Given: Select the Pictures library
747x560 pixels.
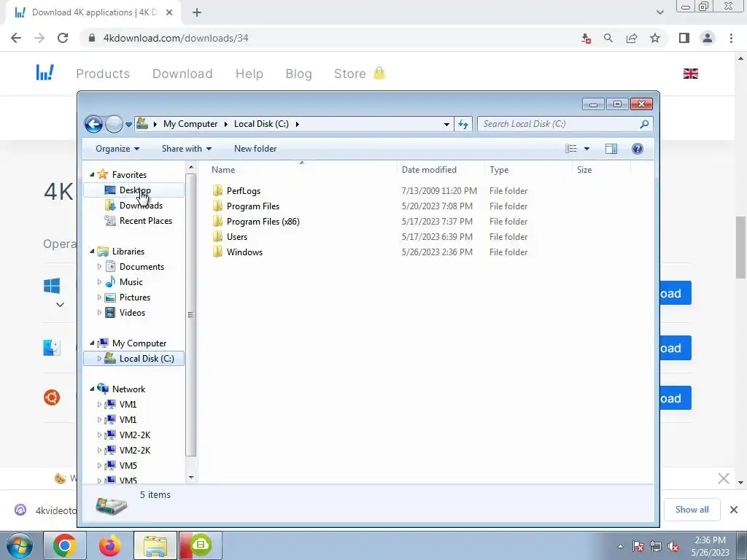Looking at the screenshot, I should pos(135,297).
